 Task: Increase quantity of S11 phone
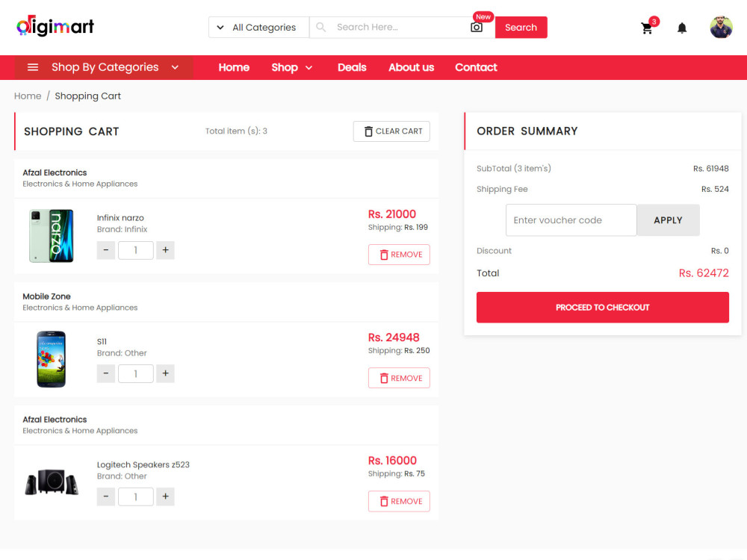pyautogui.click(x=165, y=373)
